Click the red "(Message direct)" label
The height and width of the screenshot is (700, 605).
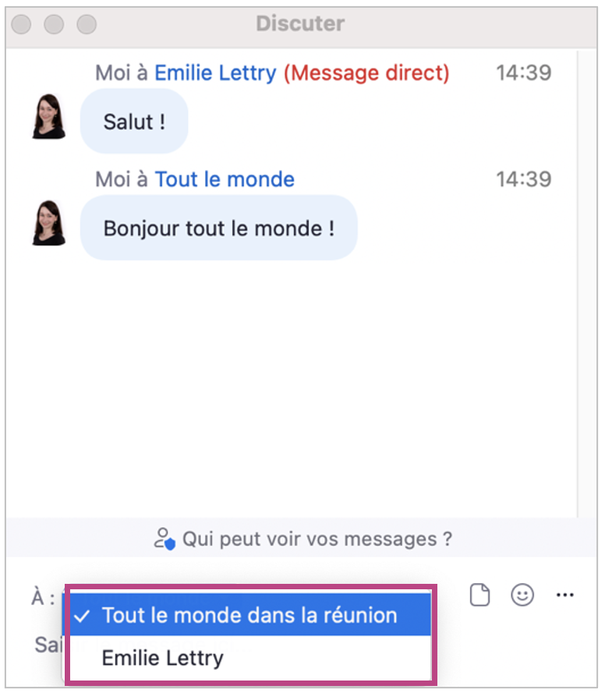pos(366,73)
